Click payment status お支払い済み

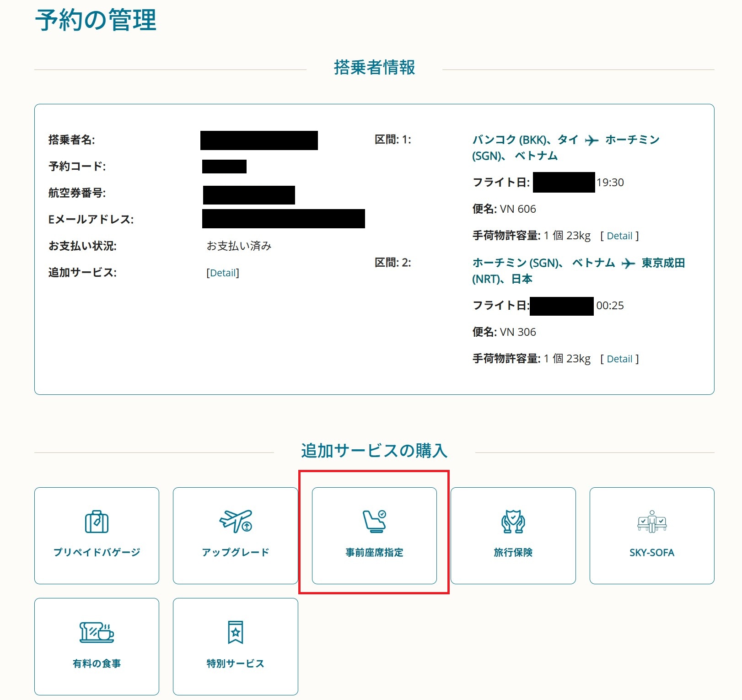pyautogui.click(x=239, y=246)
